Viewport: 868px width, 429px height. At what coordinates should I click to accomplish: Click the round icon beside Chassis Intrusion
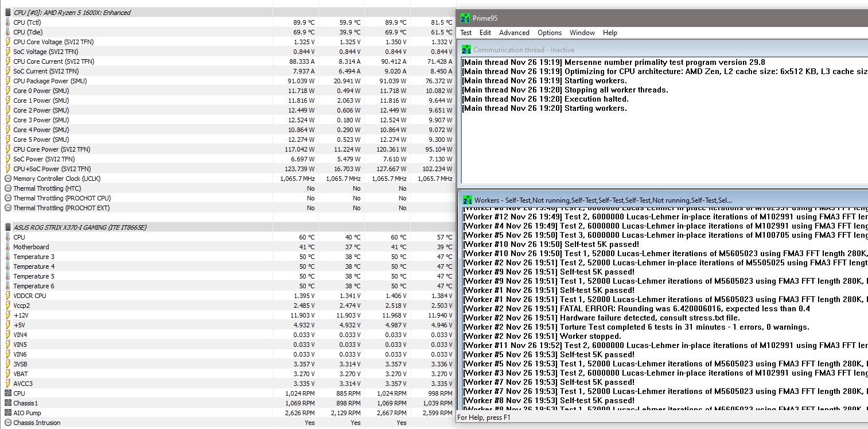click(7, 422)
